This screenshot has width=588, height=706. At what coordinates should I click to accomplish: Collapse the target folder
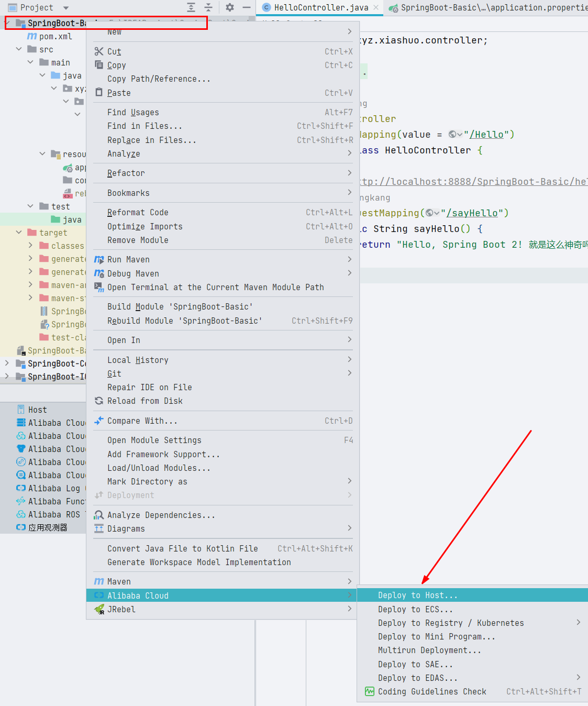click(x=19, y=233)
